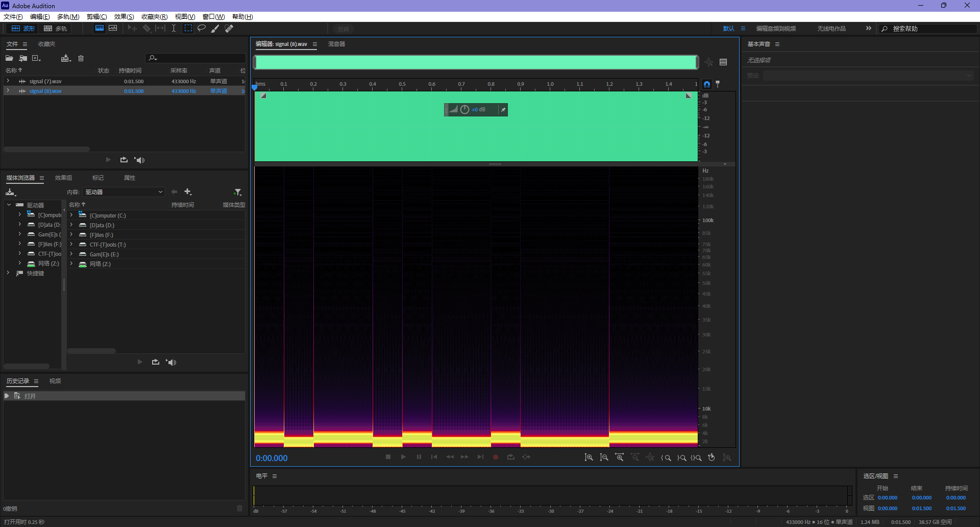Choose the Marquee selection tool
980x527 pixels.
(188, 28)
